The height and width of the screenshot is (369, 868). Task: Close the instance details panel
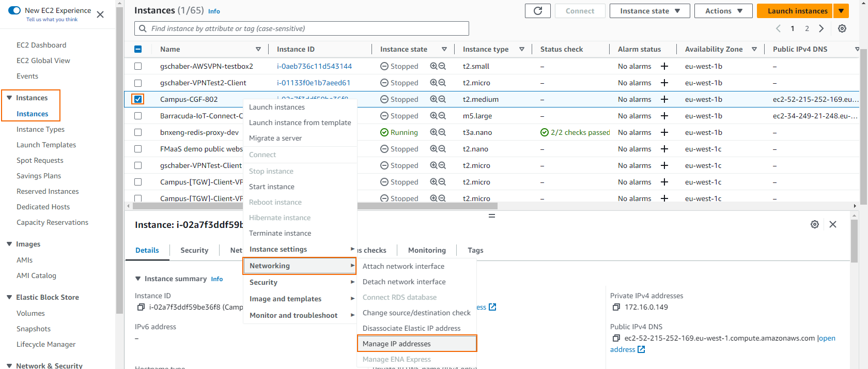(x=833, y=224)
